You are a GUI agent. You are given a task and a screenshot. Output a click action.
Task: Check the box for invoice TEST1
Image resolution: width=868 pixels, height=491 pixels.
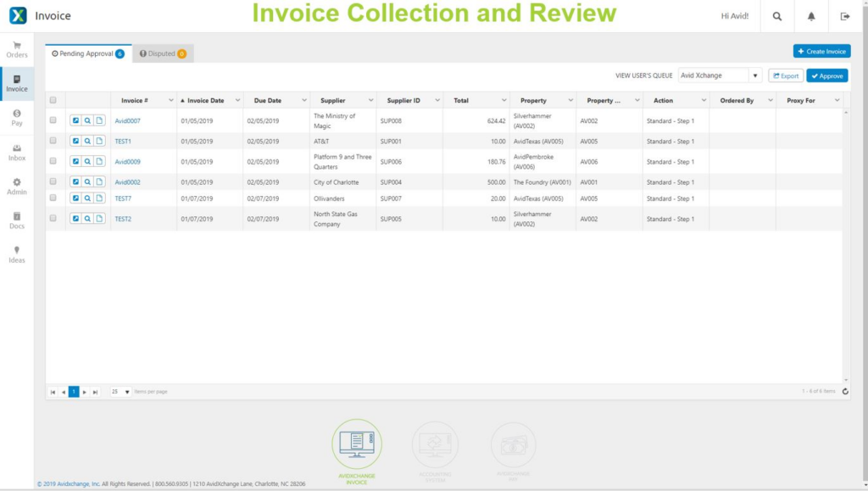tap(53, 141)
